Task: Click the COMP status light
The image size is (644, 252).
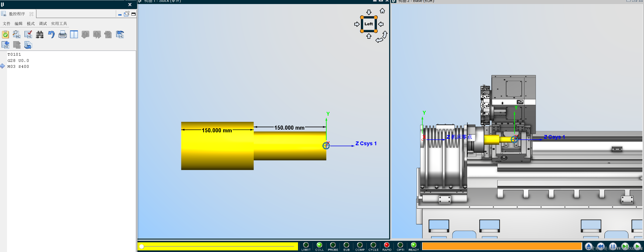Action: [360, 245]
